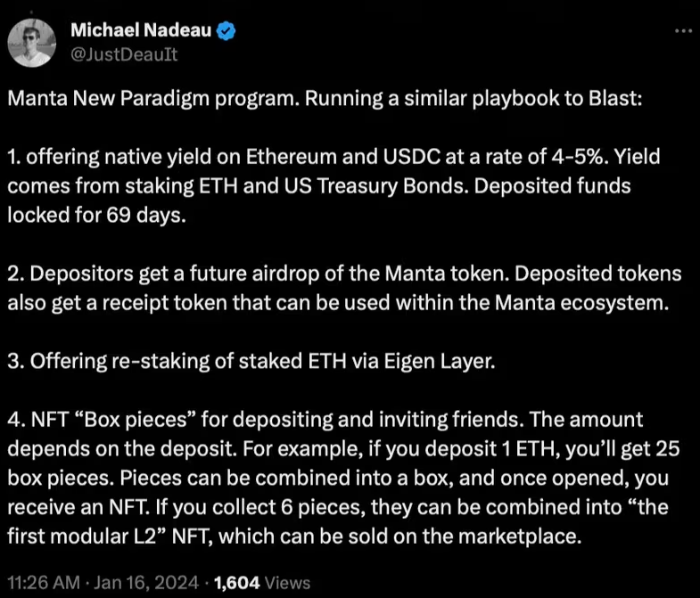The width and height of the screenshot is (700, 598).
Task: Select the Manta New Paradigm program line
Action: [x=325, y=99]
